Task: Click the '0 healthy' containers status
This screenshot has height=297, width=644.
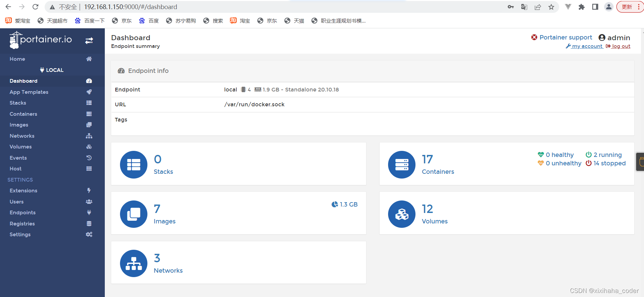Action: click(556, 155)
